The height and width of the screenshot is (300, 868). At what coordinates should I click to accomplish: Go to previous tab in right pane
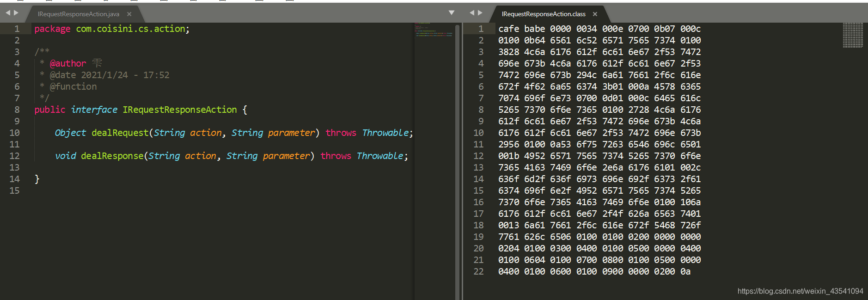pos(472,13)
